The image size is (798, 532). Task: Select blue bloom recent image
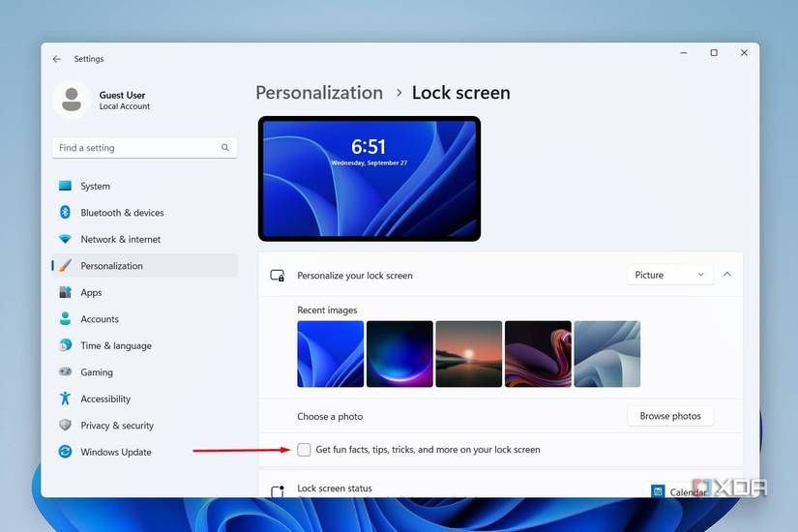click(x=330, y=354)
